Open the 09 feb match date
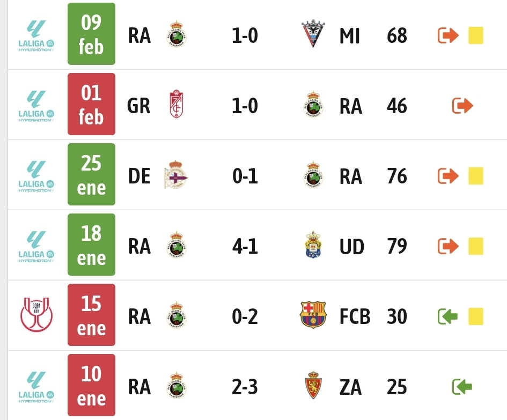 91,34
